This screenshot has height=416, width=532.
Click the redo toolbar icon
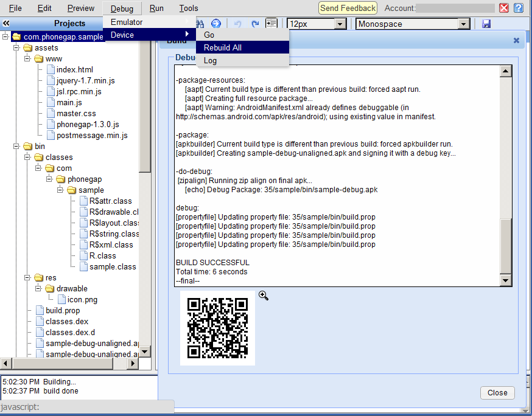coord(255,24)
